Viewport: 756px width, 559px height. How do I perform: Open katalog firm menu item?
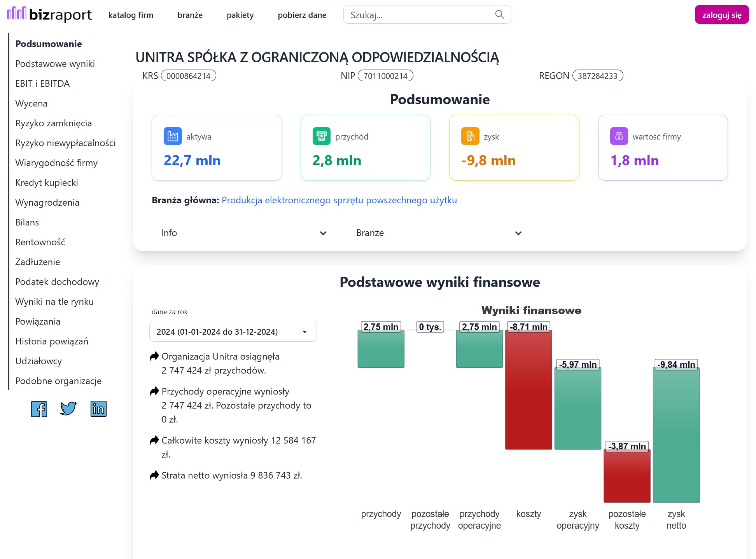tap(131, 15)
